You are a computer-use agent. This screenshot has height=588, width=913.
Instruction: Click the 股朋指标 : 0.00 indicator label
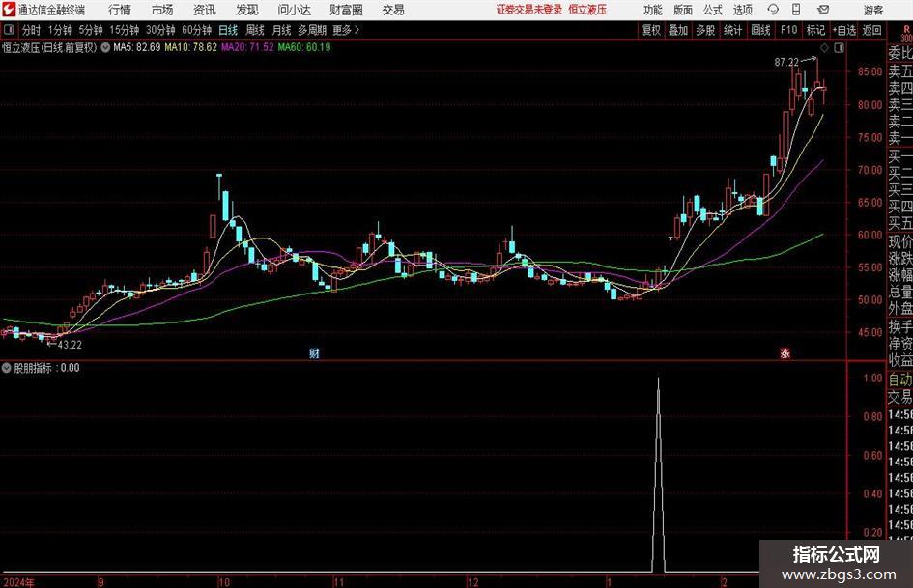[x=46, y=368]
